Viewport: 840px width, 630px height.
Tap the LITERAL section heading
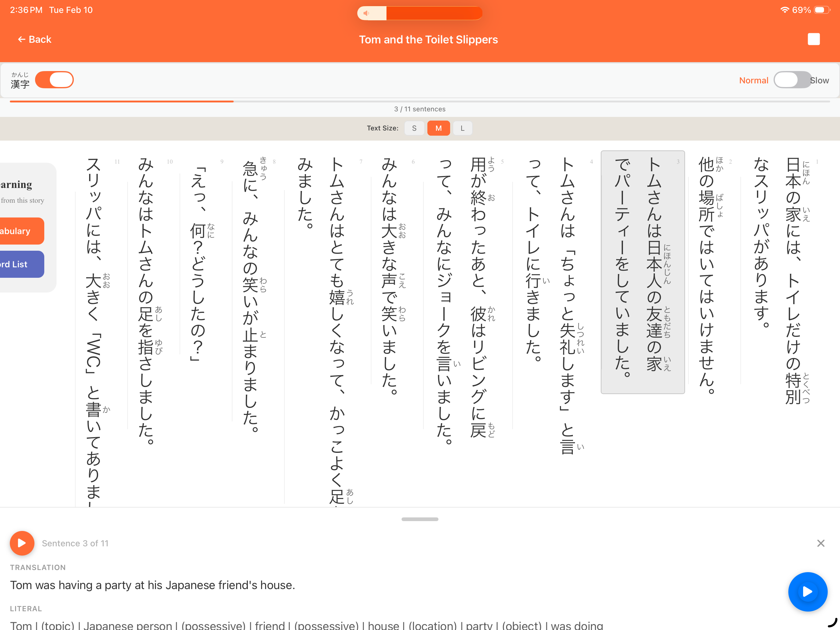tap(26, 608)
